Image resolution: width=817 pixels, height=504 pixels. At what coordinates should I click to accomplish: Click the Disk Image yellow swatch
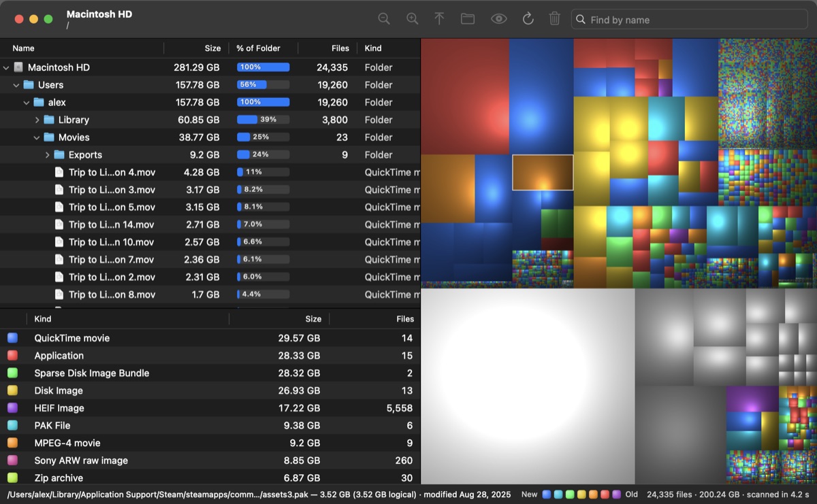click(x=12, y=390)
